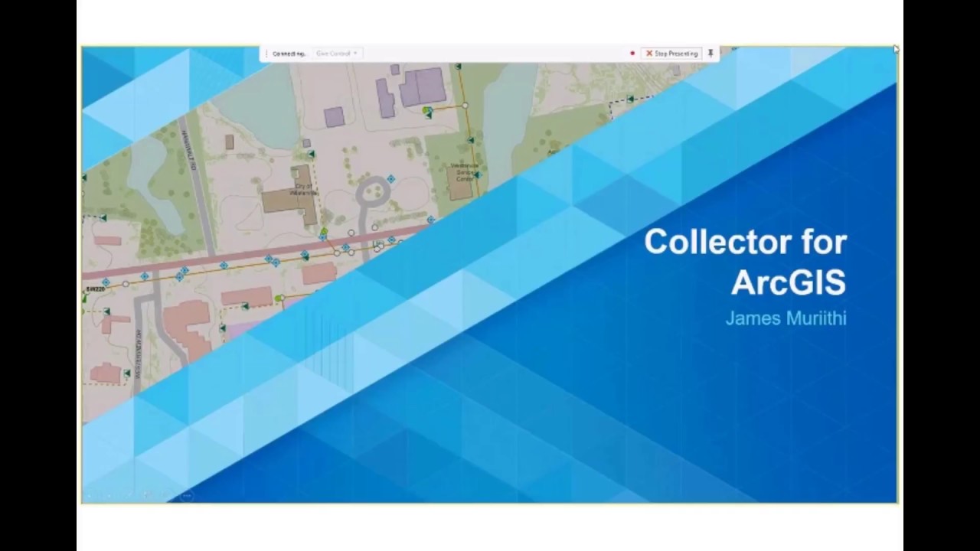The width and height of the screenshot is (980, 551).
Task: Click the red recording indicator dot
Action: 632,54
